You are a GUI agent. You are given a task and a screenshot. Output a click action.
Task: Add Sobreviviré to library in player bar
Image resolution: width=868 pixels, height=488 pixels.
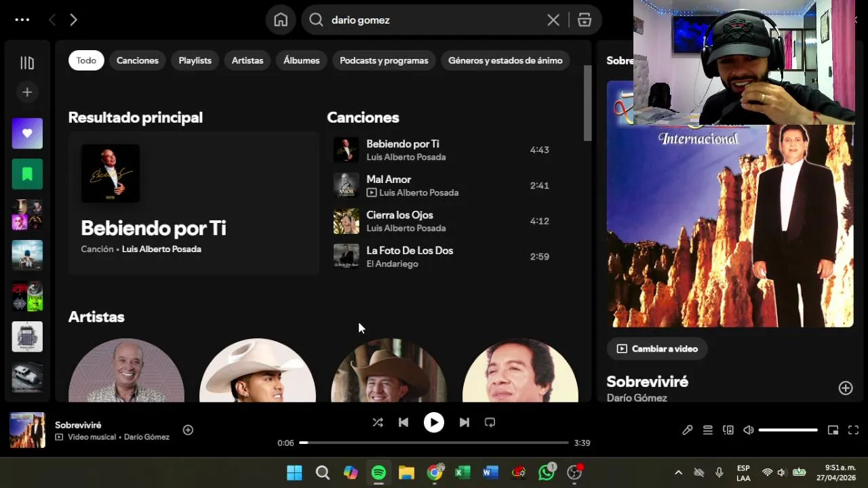(x=188, y=430)
